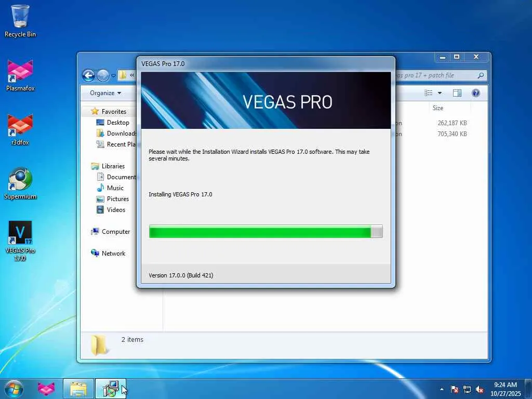532x399 pixels.
Task: Launch Plasmafox from the desktop
Action: tap(20, 75)
